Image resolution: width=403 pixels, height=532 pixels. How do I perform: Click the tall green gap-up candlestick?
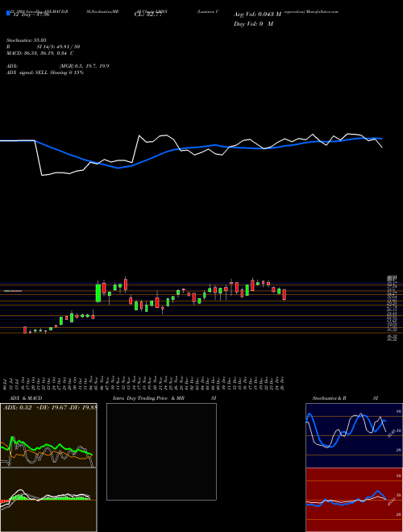[98, 293]
